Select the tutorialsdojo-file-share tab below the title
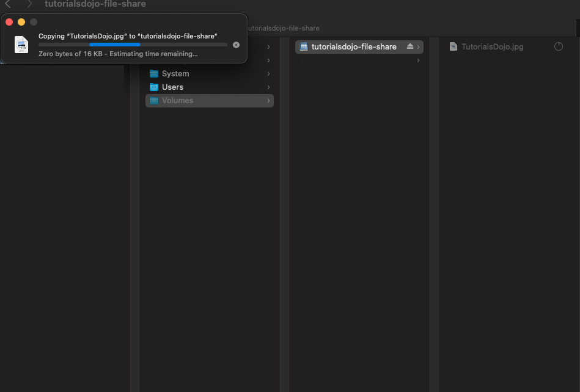Image resolution: width=580 pixels, height=392 pixels. click(282, 28)
